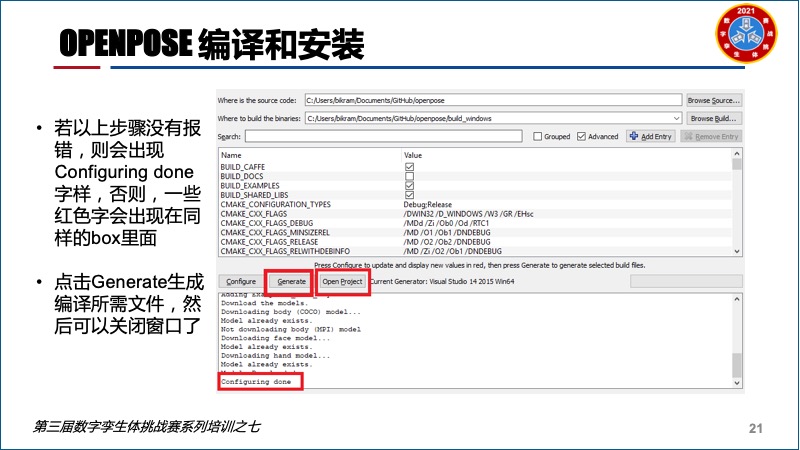Click the Browse Source button

[713, 101]
